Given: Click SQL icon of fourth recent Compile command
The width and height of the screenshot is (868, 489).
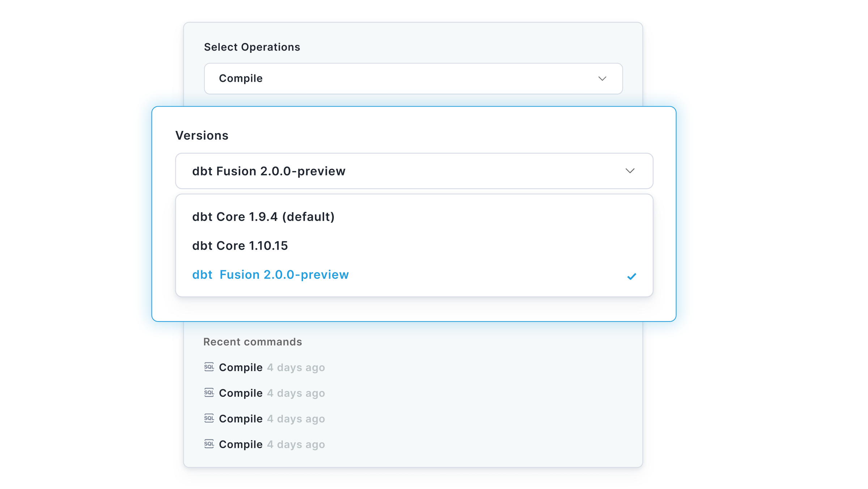Looking at the screenshot, I should tap(209, 444).
